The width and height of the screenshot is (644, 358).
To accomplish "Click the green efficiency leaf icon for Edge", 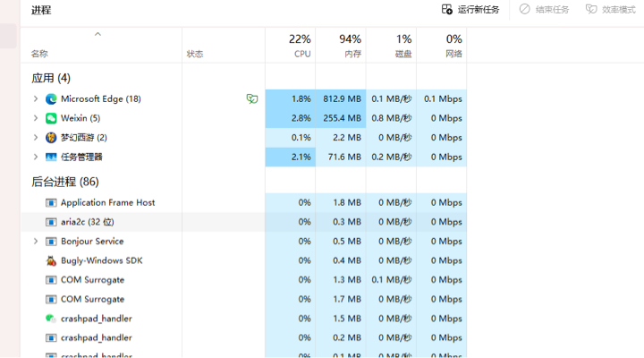I will [252, 99].
